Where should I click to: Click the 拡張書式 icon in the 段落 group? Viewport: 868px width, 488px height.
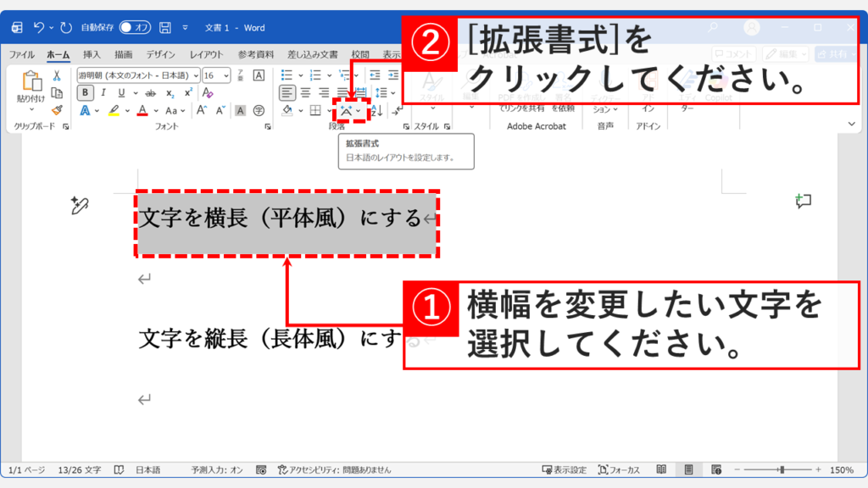[348, 110]
